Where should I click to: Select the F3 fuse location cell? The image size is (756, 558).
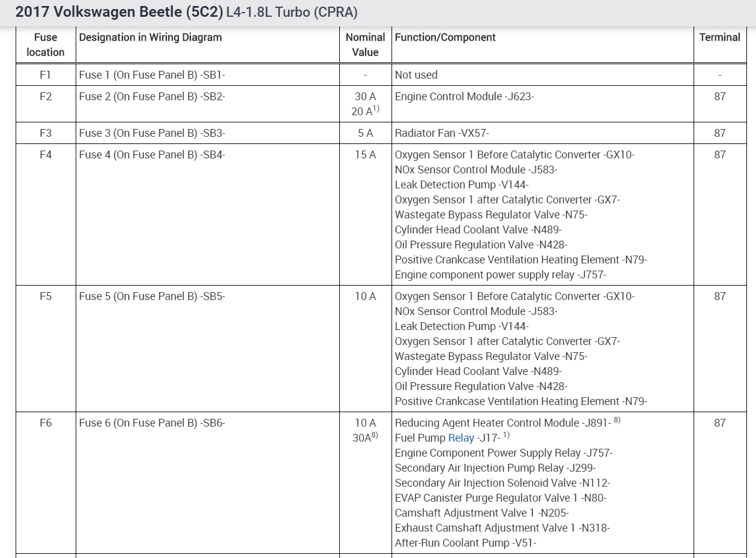click(x=46, y=133)
